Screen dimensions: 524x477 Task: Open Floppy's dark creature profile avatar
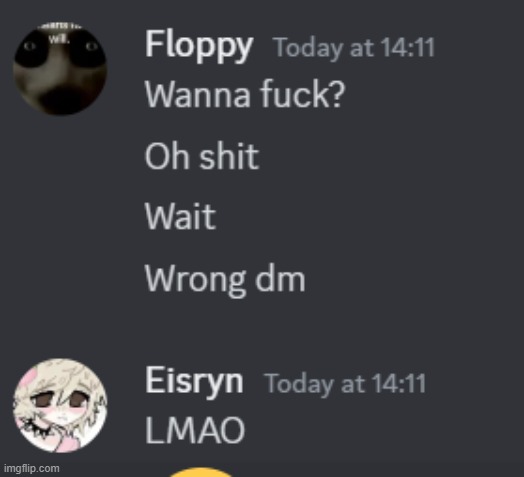(x=60, y=69)
